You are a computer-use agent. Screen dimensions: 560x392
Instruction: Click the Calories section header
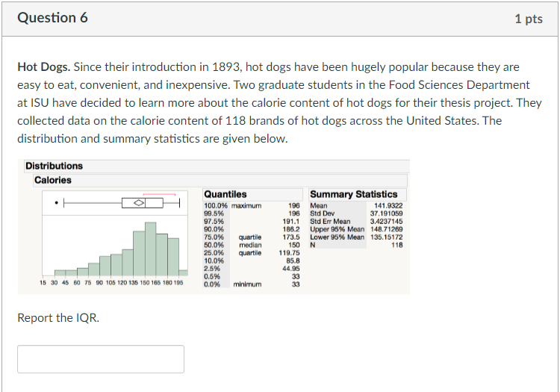(x=220, y=180)
